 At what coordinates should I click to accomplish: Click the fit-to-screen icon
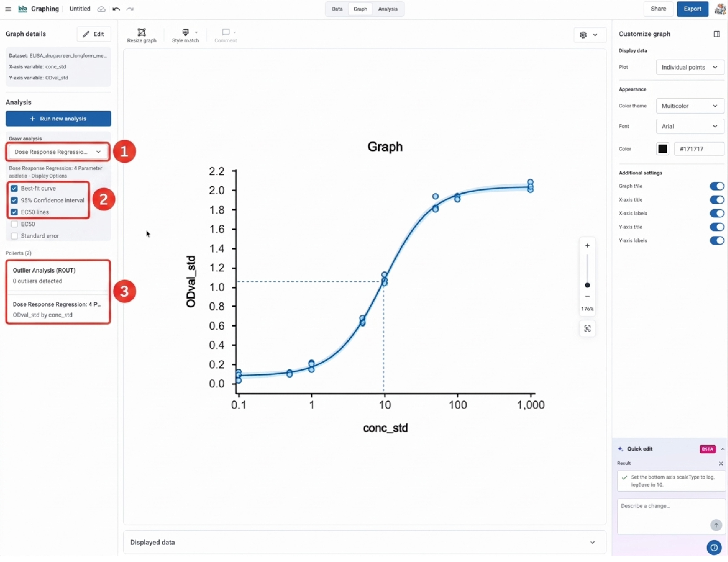(588, 329)
